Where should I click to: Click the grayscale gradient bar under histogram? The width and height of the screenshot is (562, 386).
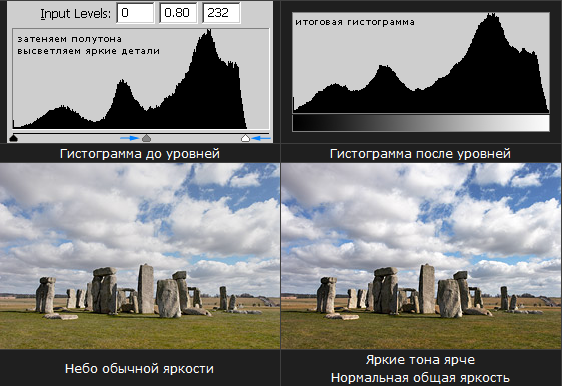click(421, 123)
